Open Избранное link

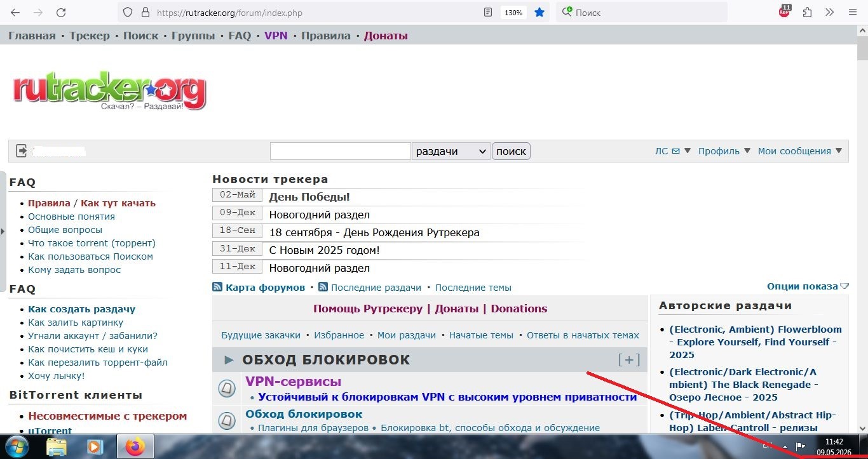(339, 335)
